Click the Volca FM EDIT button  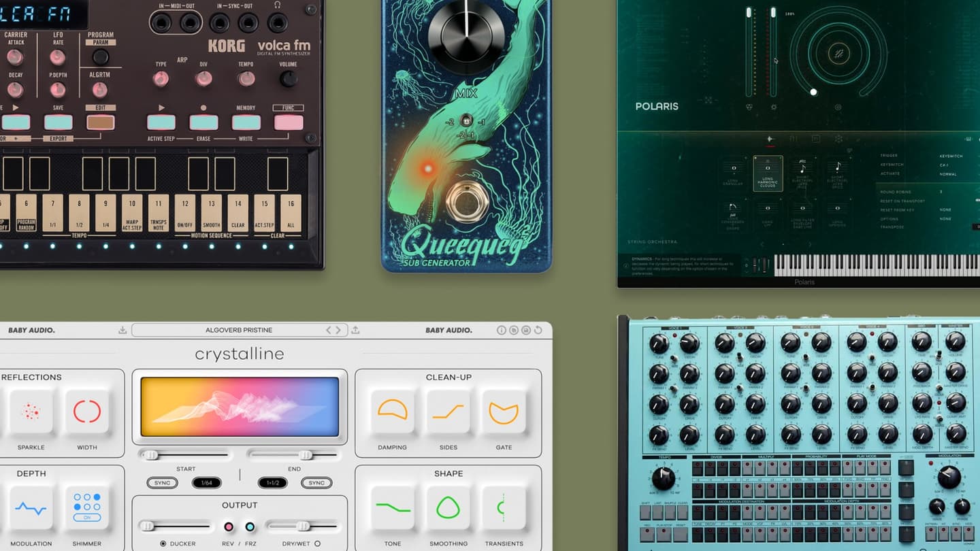(100, 122)
